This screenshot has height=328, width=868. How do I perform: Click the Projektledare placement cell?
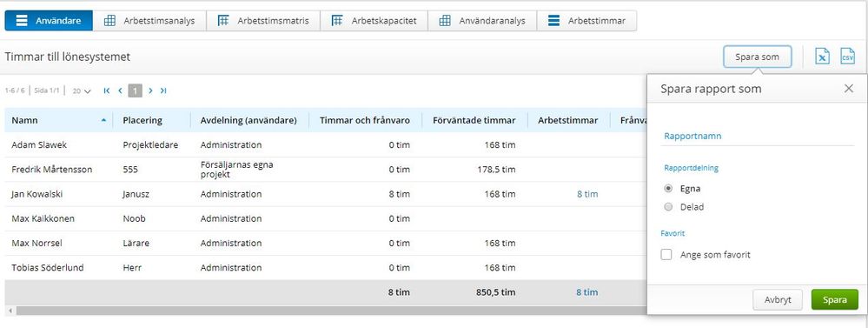point(150,144)
